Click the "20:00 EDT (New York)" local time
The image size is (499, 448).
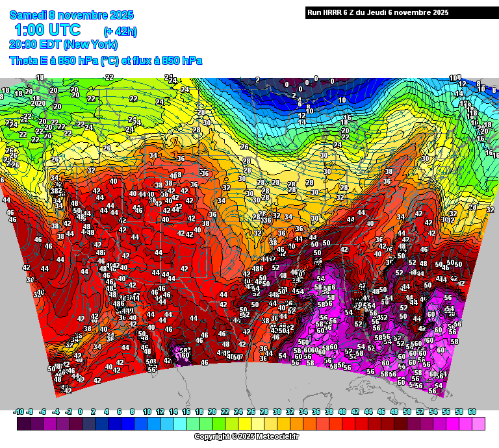(64, 45)
